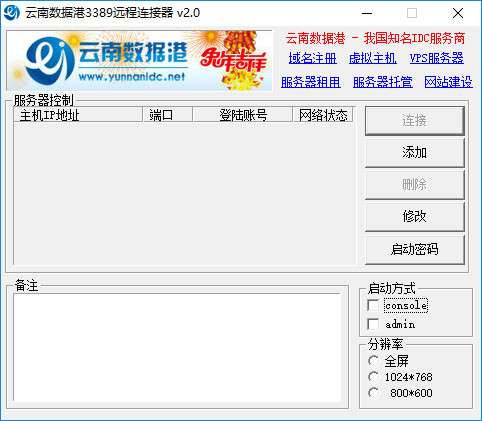Open the 服务器托管 link
The width and height of the screenshot is (482, 421).
[383, 82]
